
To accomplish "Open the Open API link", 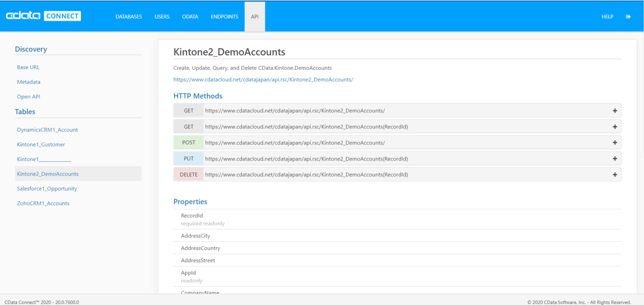I will point(28,97).
